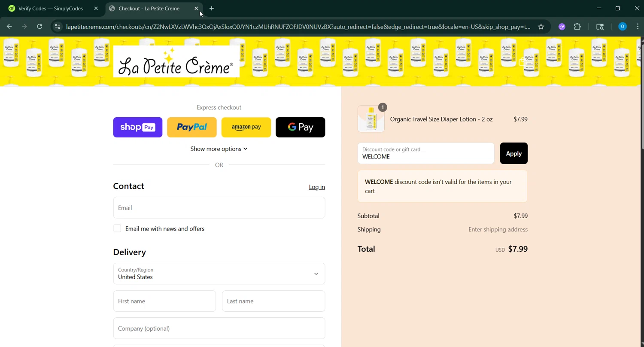Screen dimensions: 644x347
Task: Apply the WELCOME discount code
Action: pos(514,153)
